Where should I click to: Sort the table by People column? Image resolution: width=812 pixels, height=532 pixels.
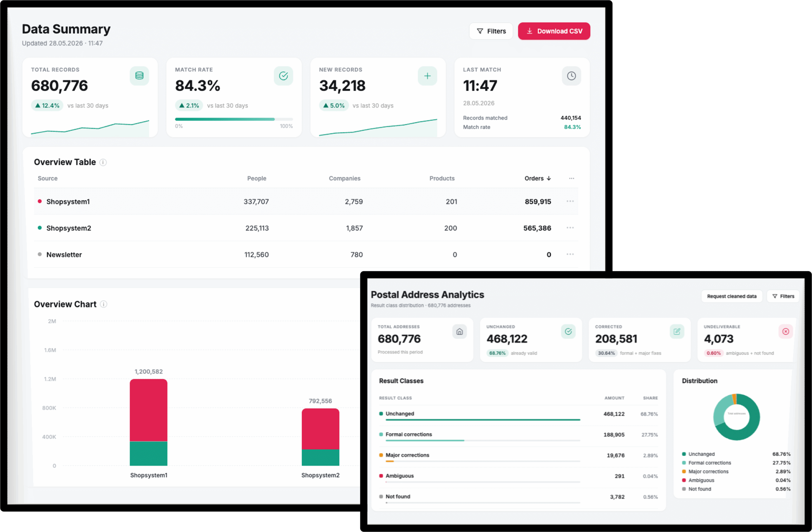257,179
